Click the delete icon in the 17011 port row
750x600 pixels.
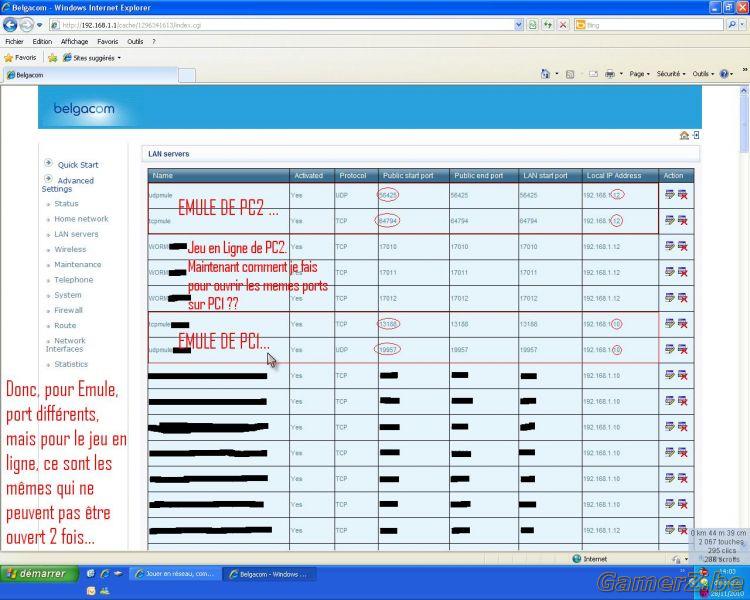[683, 272]
